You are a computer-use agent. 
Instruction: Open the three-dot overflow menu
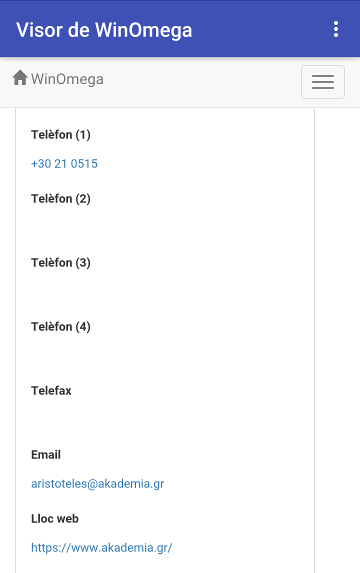[336, 29]
